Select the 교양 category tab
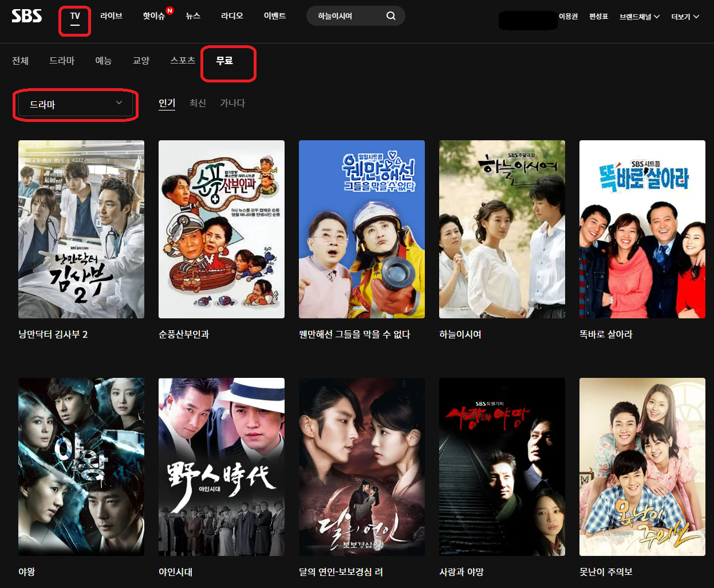Image resolution: width=714 pixels, height=588 pixels. pos(141,61)
